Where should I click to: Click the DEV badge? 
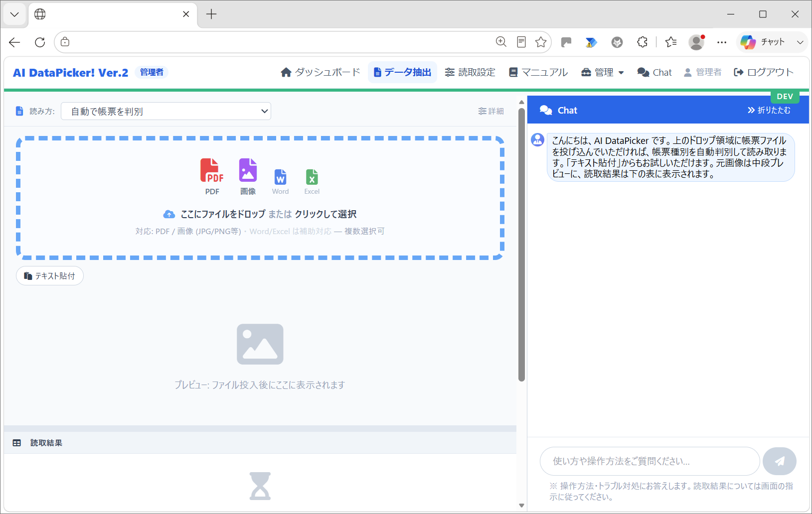pos(785,97)
